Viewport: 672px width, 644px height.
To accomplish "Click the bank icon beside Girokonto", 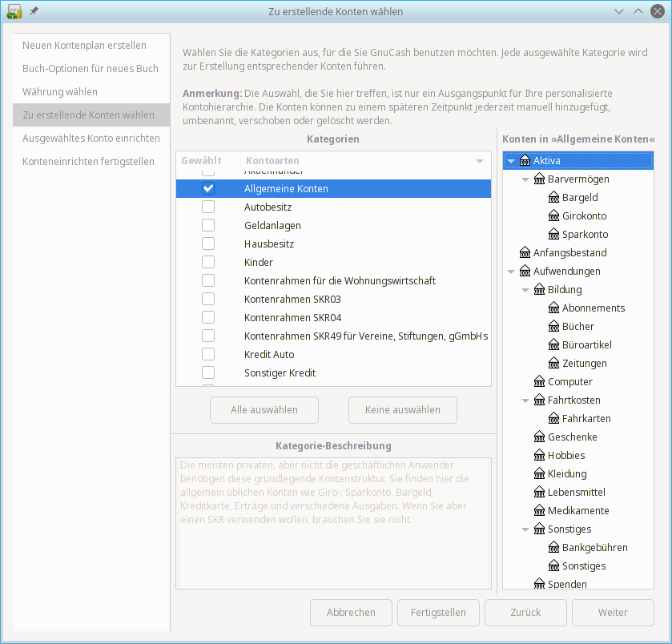I will pyautogui.click(x=554, y=216).
